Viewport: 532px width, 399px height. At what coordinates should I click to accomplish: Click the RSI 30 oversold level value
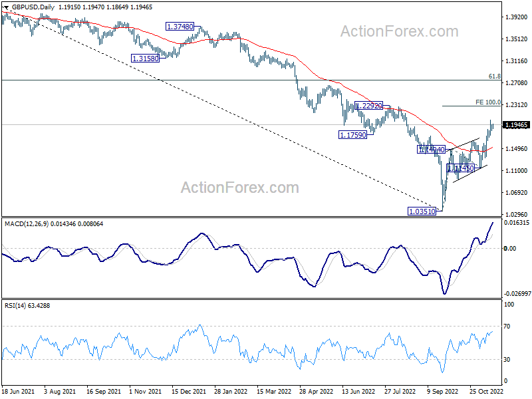click(x=508, y=360)
